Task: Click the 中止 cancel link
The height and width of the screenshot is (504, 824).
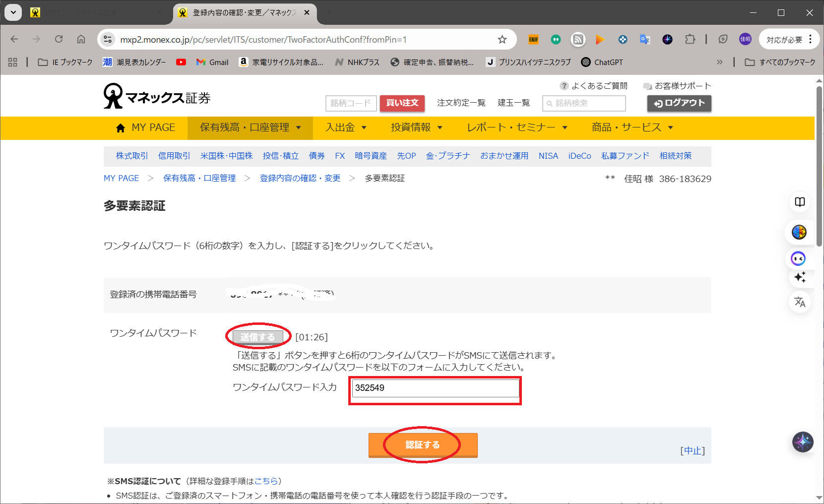Action: pyautogui.click(x=692, y=450)
